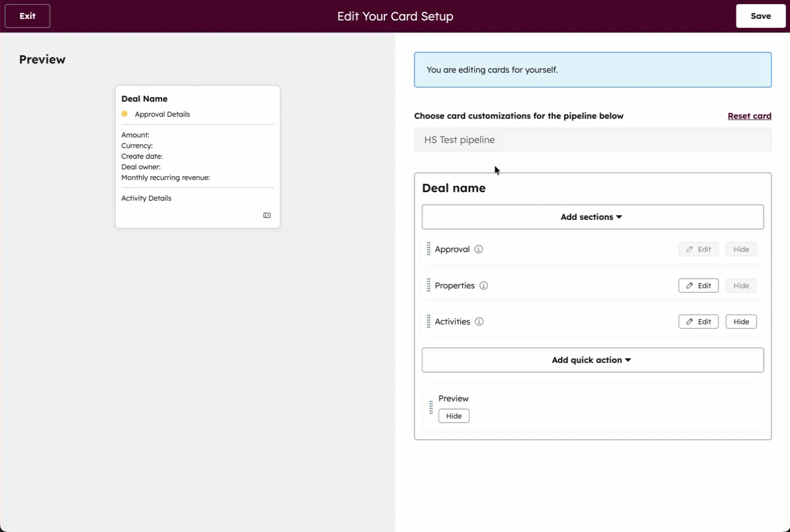Hide the Preview quick action
The width and height of the screenshot is (790, 532).
[454, 416]
